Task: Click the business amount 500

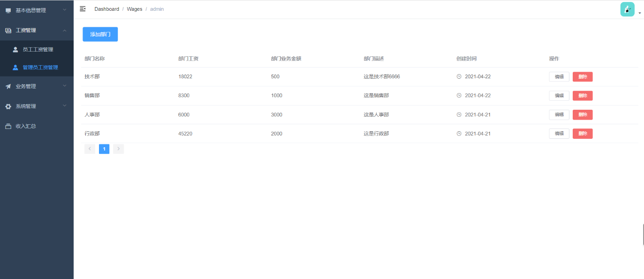Action: click(275, 76)
